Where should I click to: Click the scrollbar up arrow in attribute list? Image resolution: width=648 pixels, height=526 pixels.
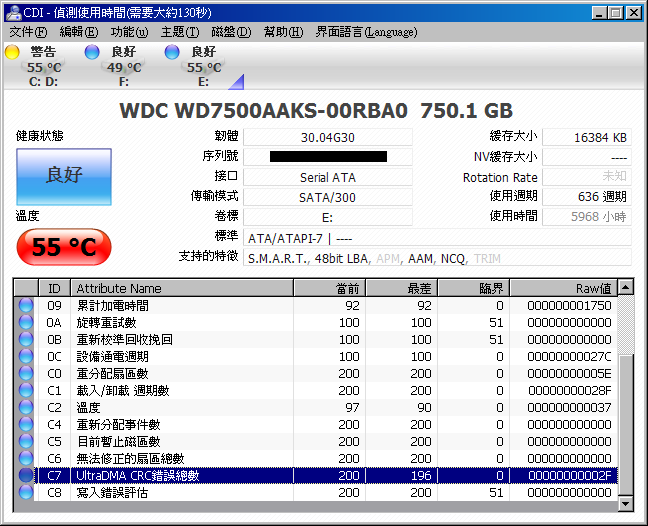[x=626, y=287]
